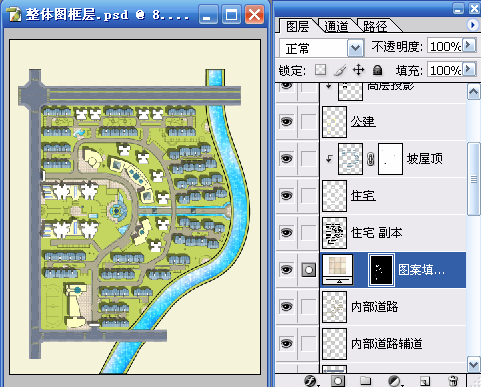481x387 pixels.
Task: Click the mask link chain on 坡屋顶
Action: (x=370, y=159)
